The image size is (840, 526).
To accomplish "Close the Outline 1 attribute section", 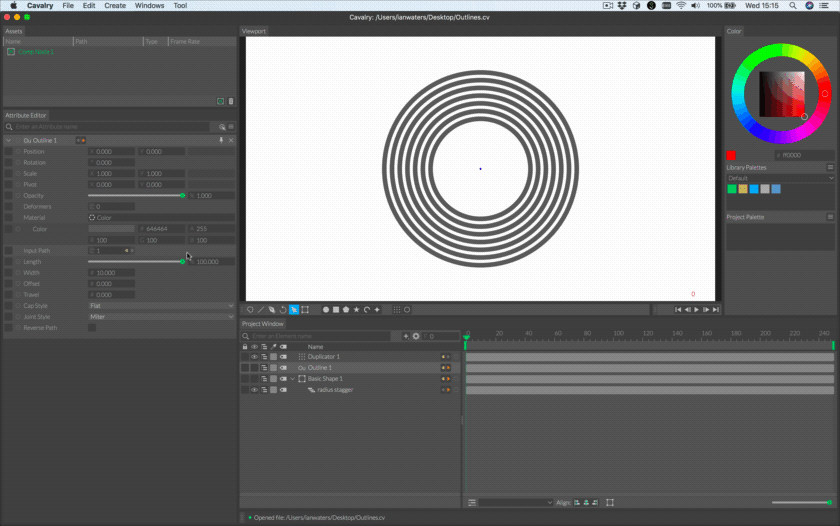I will [x=231, y=140].
